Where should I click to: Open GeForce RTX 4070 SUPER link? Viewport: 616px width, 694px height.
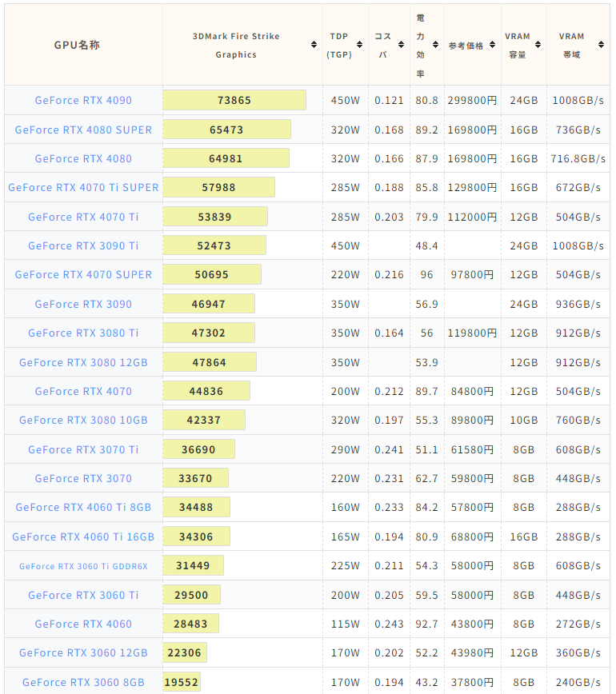coord(83,275)
